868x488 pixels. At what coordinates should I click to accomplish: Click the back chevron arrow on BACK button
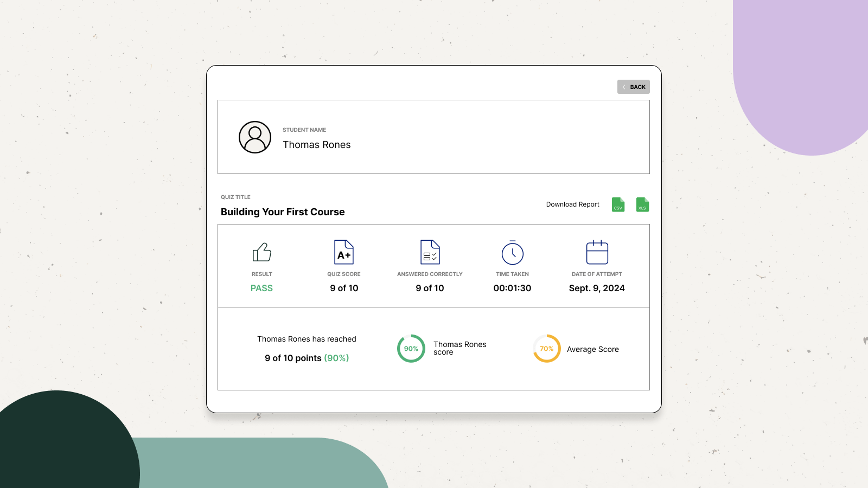[624, 87]
